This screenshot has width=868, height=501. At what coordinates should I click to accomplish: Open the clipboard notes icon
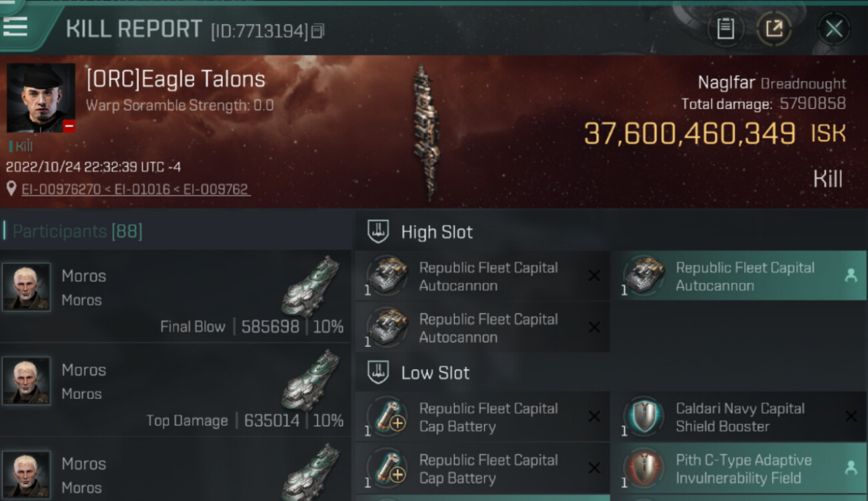point(725,29)
